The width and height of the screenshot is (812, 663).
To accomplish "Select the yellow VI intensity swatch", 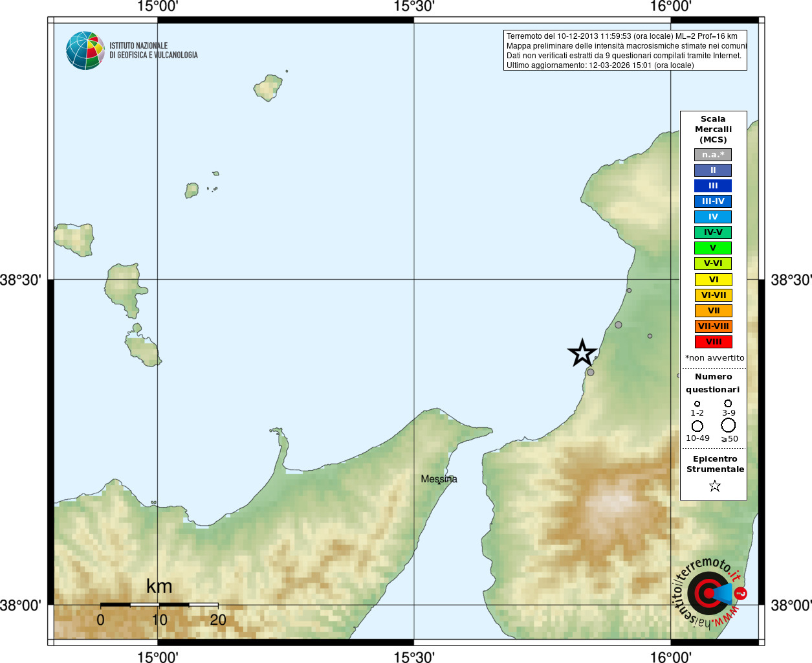I will (x=713, y=280).
